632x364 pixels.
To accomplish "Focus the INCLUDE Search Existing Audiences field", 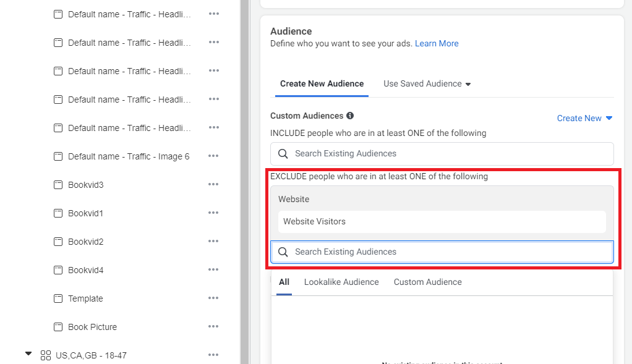I will pos(442,154).
